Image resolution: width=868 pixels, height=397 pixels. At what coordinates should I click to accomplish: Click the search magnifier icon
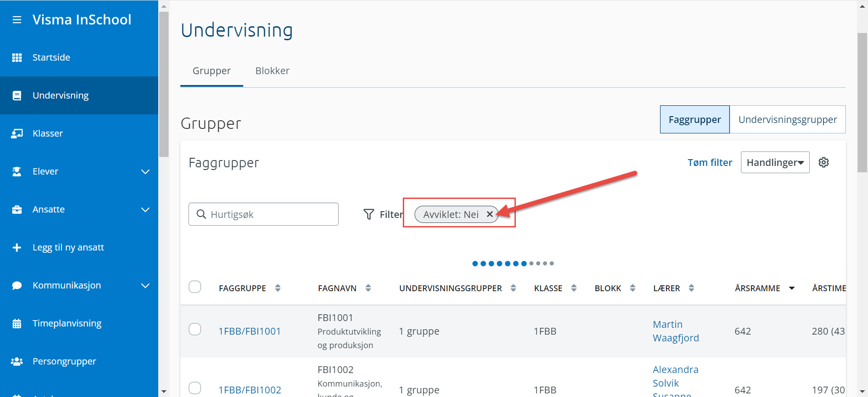[201, 214]
